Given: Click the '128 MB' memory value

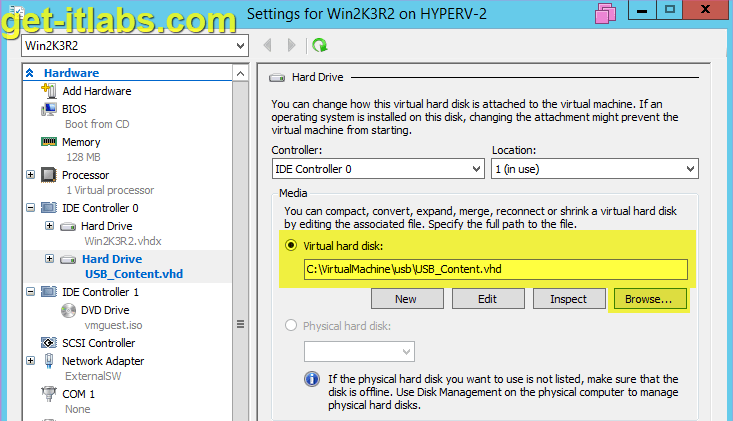Looking at the screenshot, I should (83, 157).
